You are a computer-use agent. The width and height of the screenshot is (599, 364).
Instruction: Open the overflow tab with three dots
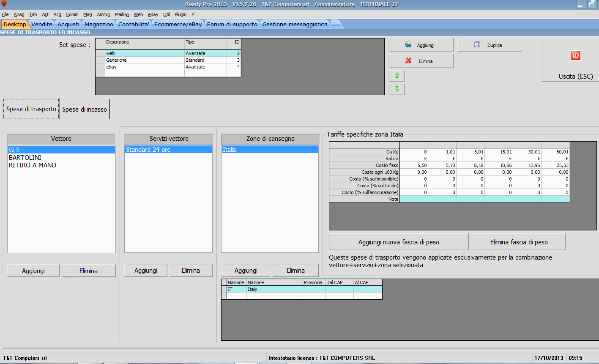336,25
